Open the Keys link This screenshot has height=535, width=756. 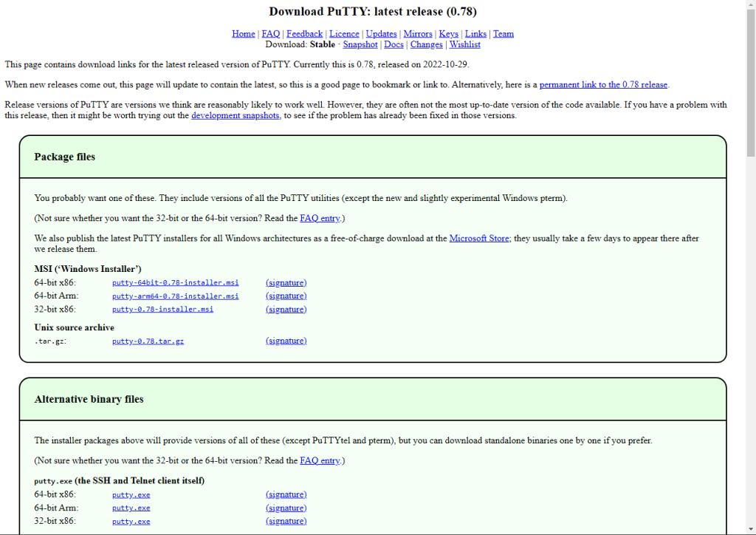[448, 34]
